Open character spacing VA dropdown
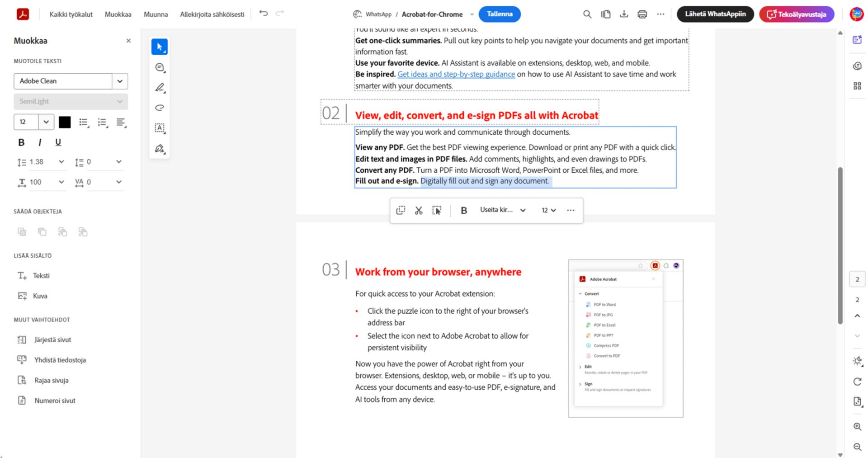Screen dimensions: 868x458 tap(119, 182)
